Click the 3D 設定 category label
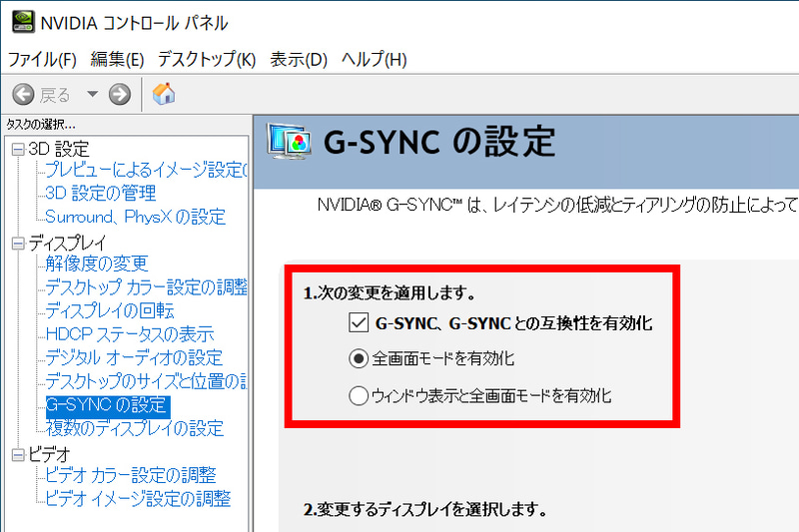799x532 pixels. coord(59,149)
